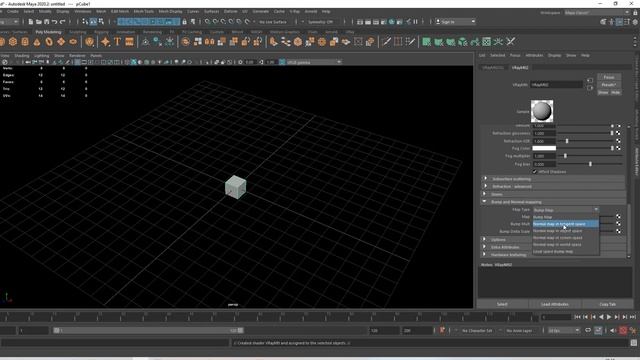Click the map checker button for Bump Delta Scale
This screenshot has height=360, width=640.
point(618,231)
